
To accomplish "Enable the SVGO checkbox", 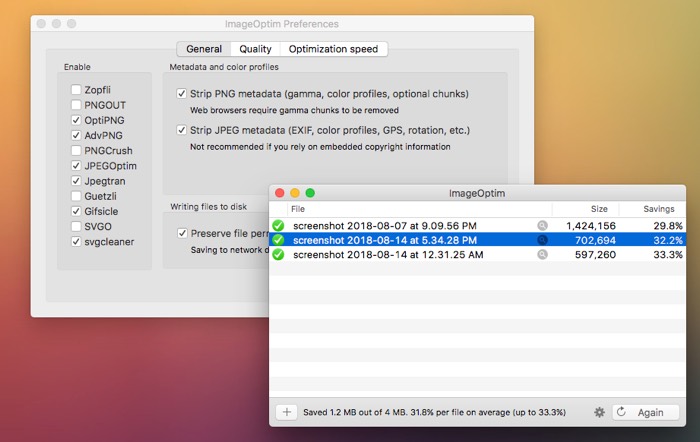I will click(76, 226).
